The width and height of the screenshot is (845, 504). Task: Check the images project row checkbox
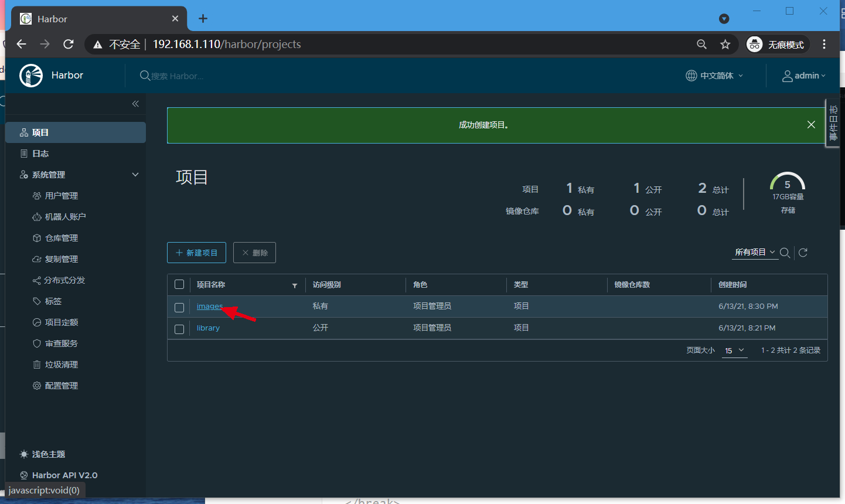click(179, 307)
